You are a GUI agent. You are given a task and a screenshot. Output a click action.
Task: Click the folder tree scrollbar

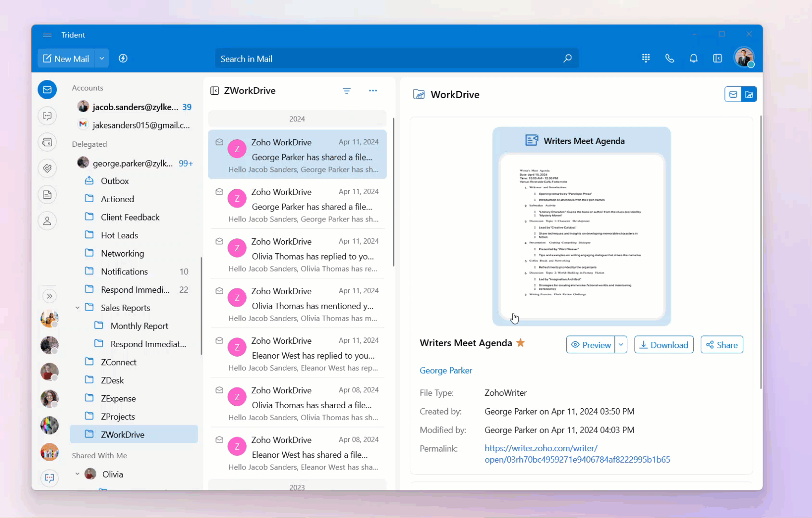[x=201, y=306]
